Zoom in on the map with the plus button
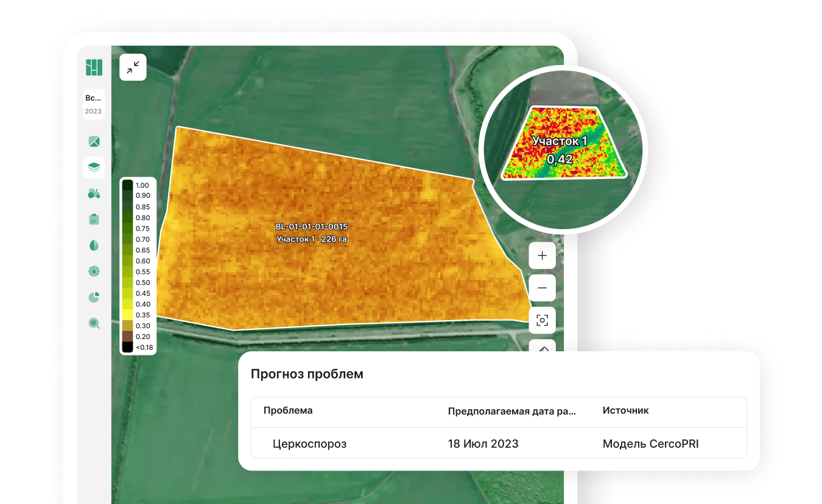This screenshot has width=822, height=504. (x=542, y=256)
